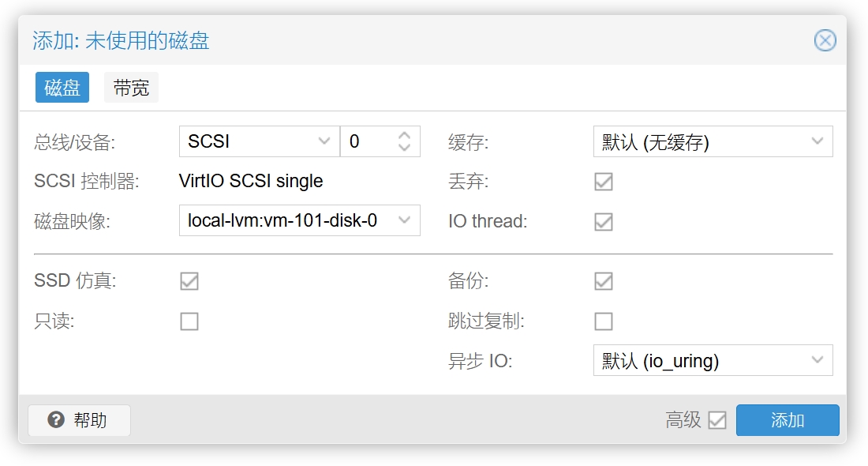
Task: Click the device number input field
Action: pyautogui.click(x=369, y=141)
